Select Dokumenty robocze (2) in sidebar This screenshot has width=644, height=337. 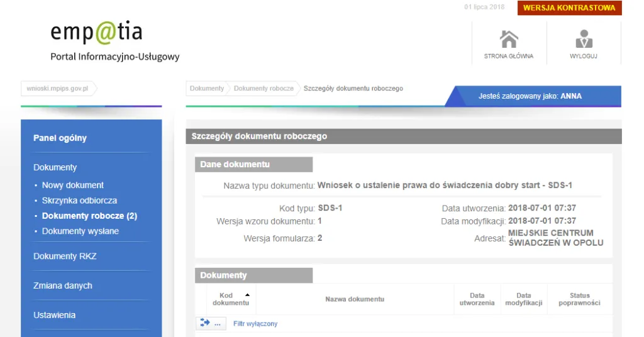(89, 216)
